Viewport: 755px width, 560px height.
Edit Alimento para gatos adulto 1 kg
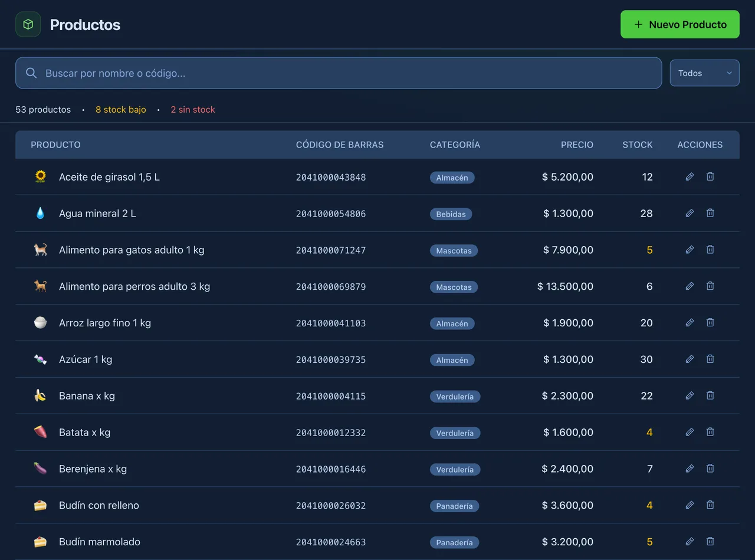click(x=690, y=250)
